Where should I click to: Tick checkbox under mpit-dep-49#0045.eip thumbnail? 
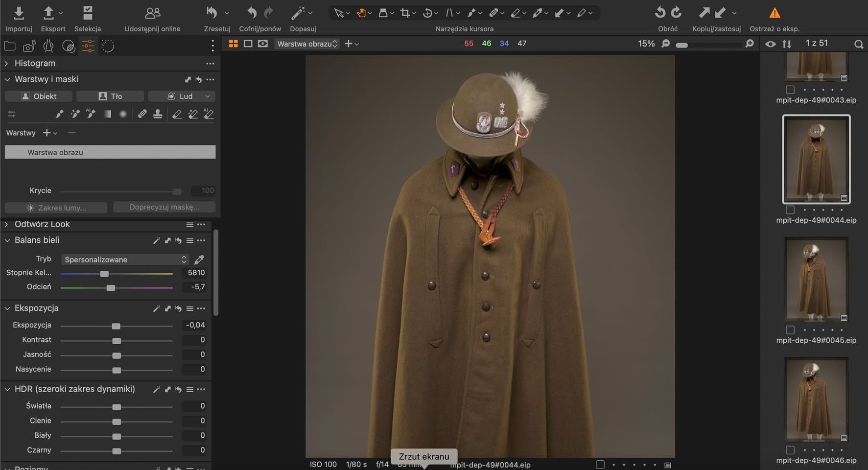click(790, 330)
